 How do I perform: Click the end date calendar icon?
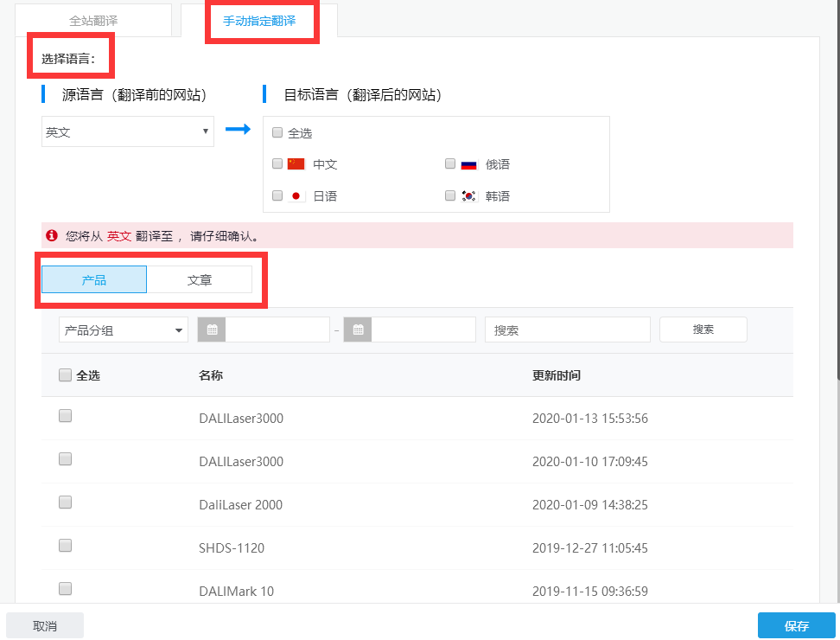357,330
